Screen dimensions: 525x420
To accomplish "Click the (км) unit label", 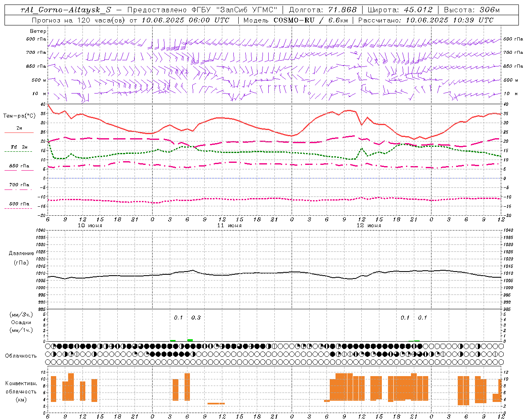I will point(21,399).
